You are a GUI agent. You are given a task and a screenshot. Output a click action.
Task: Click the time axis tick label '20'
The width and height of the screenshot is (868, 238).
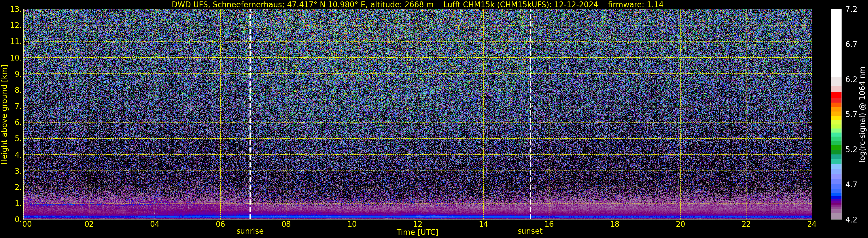pyautogui.click(x=680, y=224)
